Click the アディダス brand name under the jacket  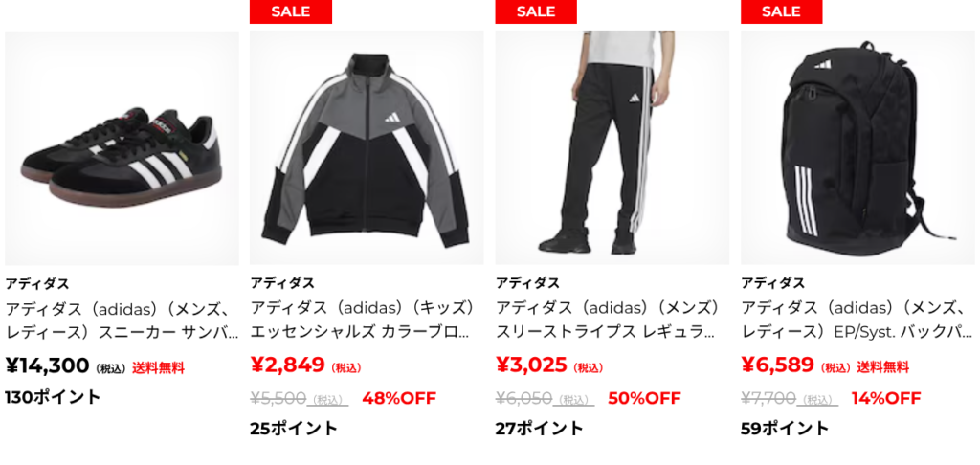282,283
